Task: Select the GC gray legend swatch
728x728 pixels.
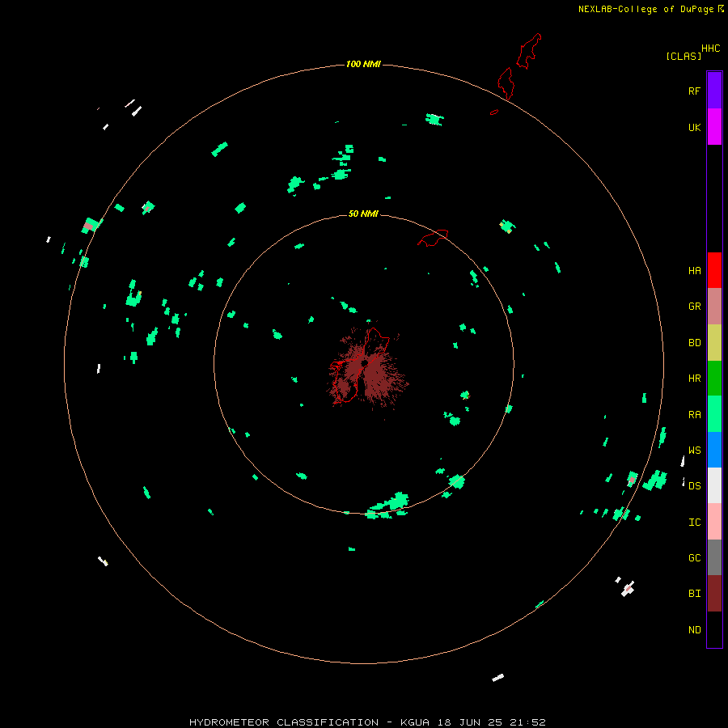Action: point(714,557)
